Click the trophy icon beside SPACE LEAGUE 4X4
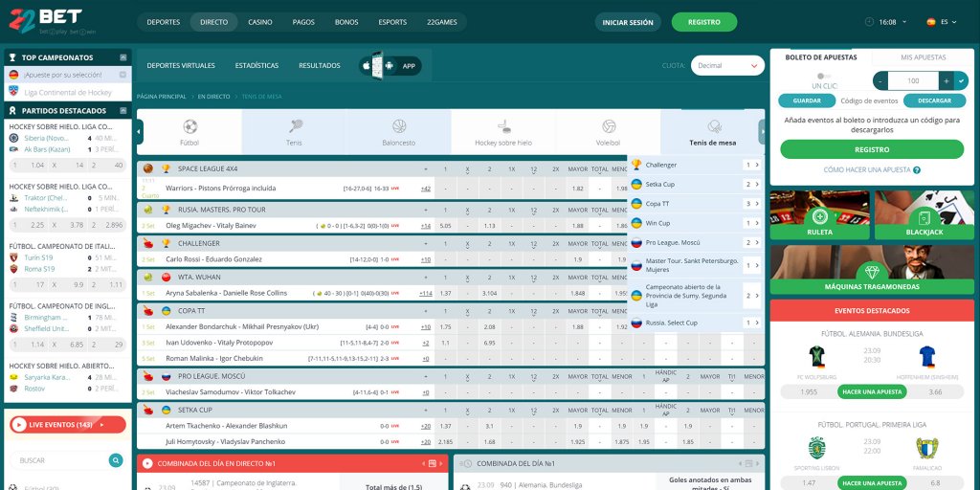Screen dimensions: 980x490 [x=167, y=168]
